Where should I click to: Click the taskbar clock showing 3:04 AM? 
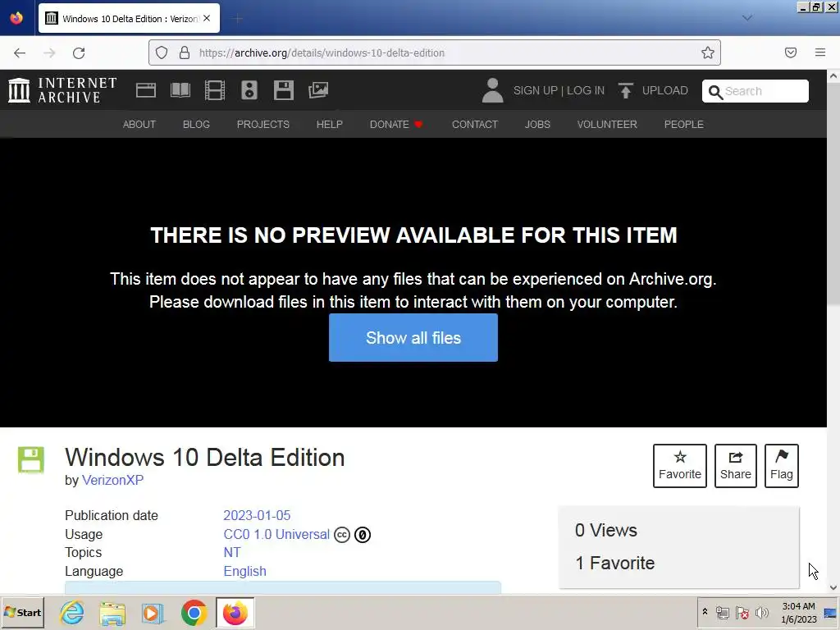tap(798, 612)
